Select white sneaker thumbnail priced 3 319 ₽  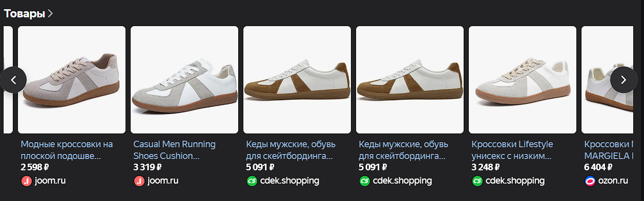pos(184,80)
